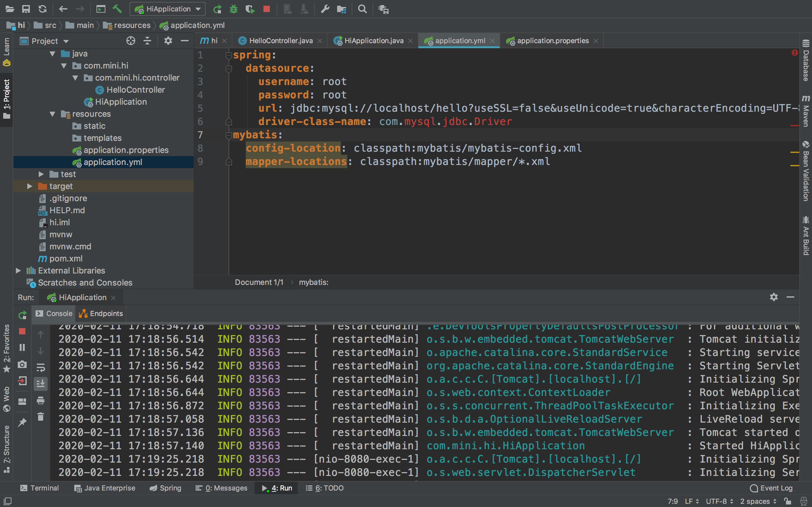
Task: Open HiApplication run configuration dropdown
Action: pyautogui.click(x=168, y=9)
